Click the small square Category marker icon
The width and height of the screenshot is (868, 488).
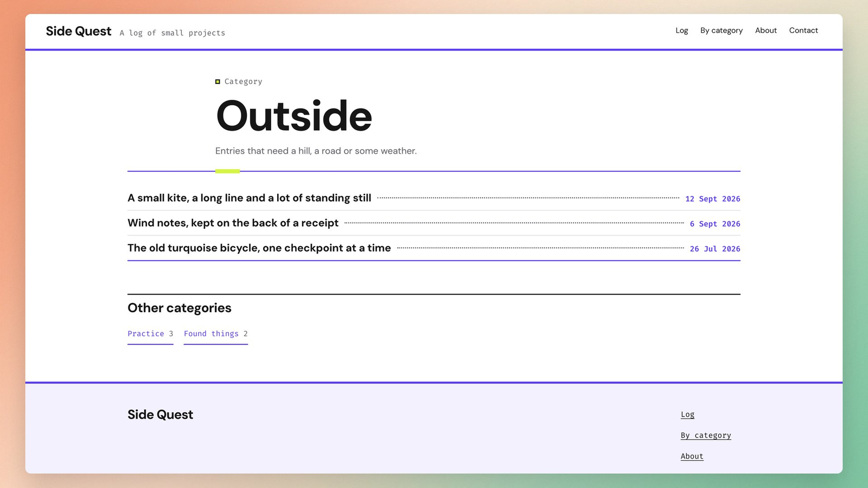[x=218, y=82]
